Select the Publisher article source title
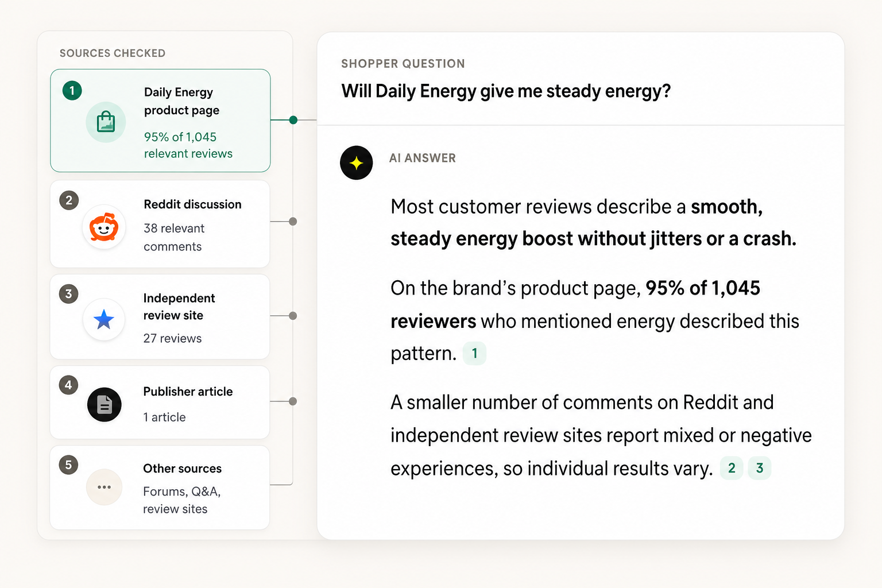Screen dimensions: 882x588 point(188,392)
